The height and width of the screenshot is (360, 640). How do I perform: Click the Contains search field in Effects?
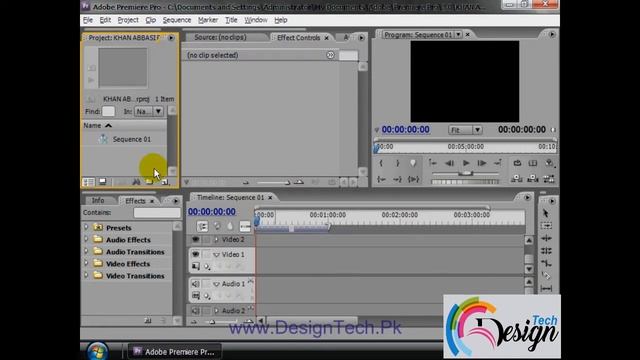point(157,213)
